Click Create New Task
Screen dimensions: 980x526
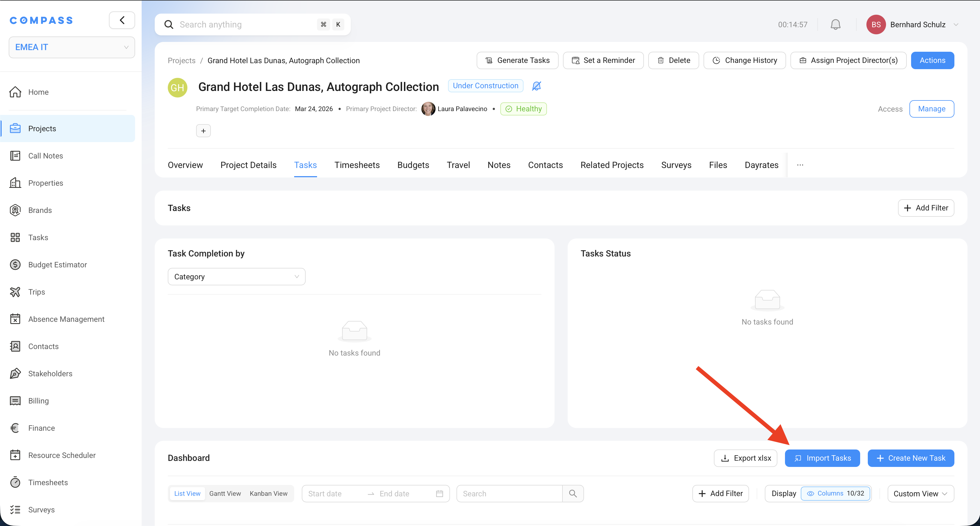click(911, 458)
